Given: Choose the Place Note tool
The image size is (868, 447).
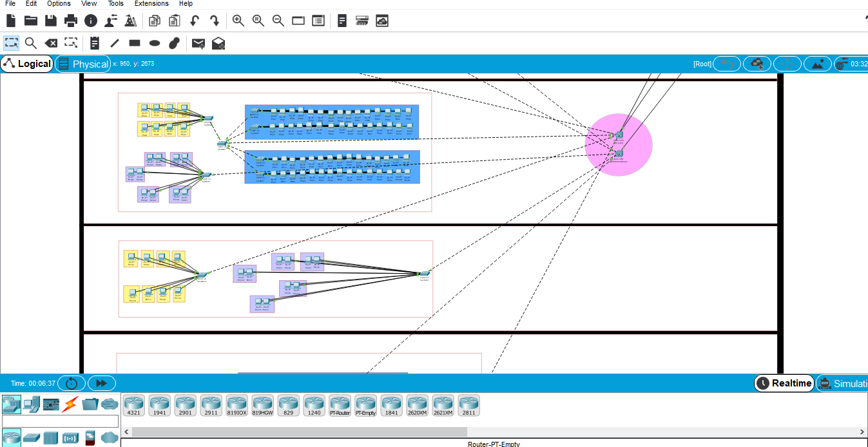Looking at the screenshot, I should point(95,43).
